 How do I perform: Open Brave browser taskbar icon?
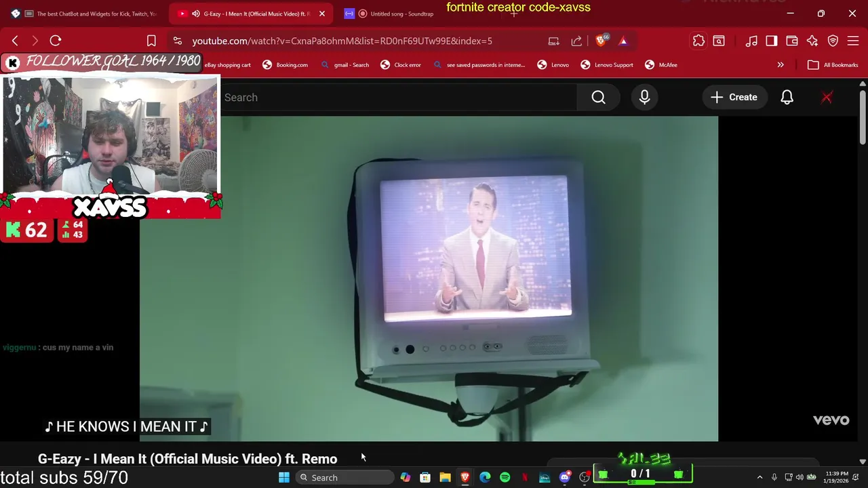point(465,478)
